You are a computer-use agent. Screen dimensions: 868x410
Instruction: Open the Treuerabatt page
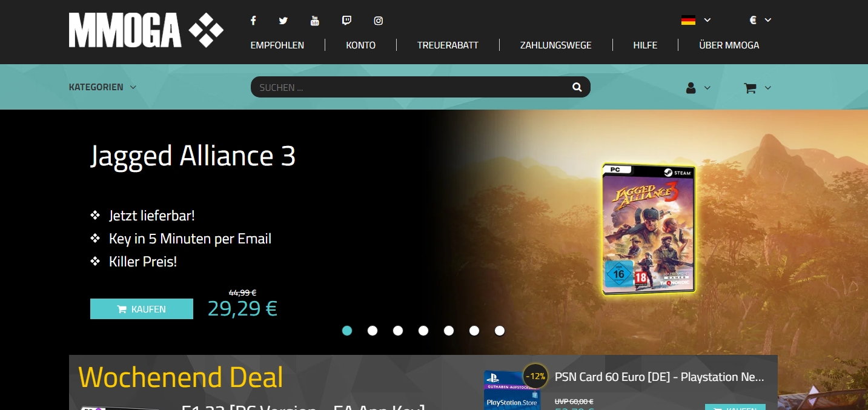point(448,45)
